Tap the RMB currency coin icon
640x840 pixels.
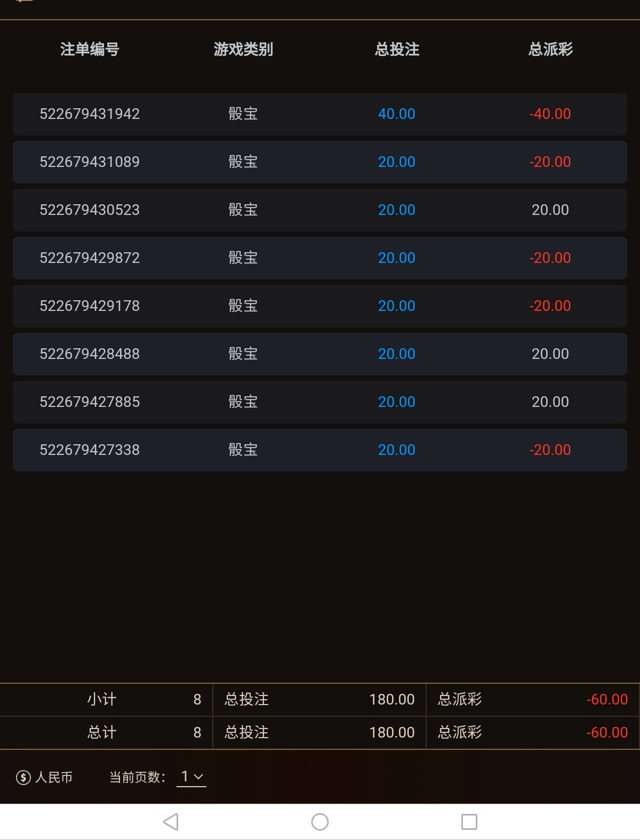[x=23, y=778]
